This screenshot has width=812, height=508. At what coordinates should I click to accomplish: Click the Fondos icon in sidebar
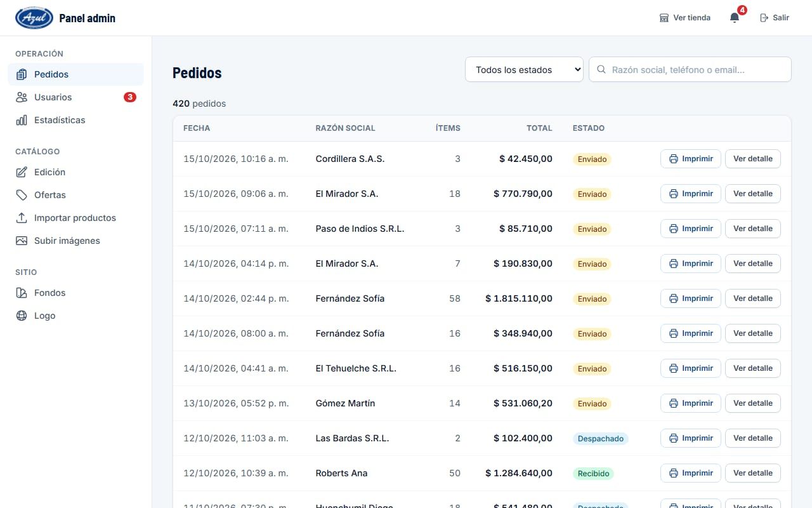pos(22,293)
